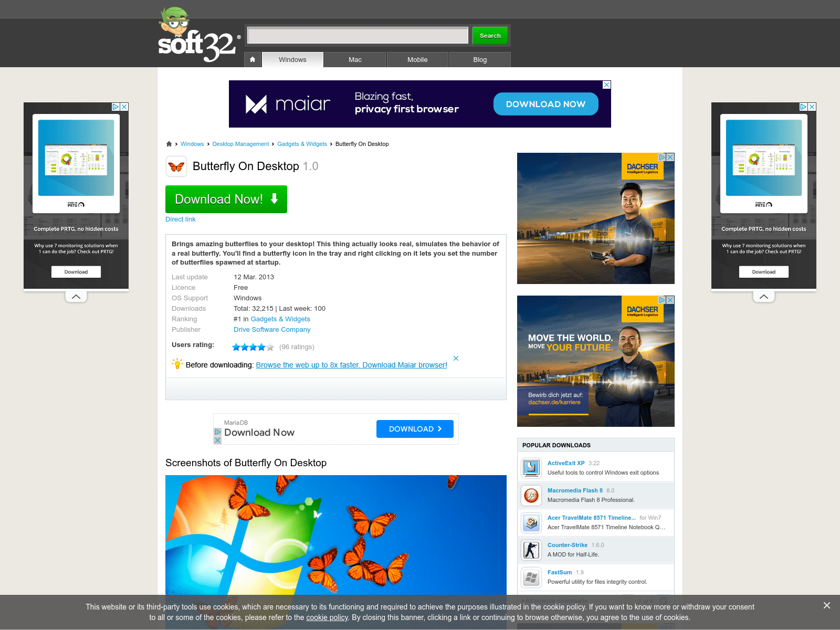Collapse the right side ad

764,297
